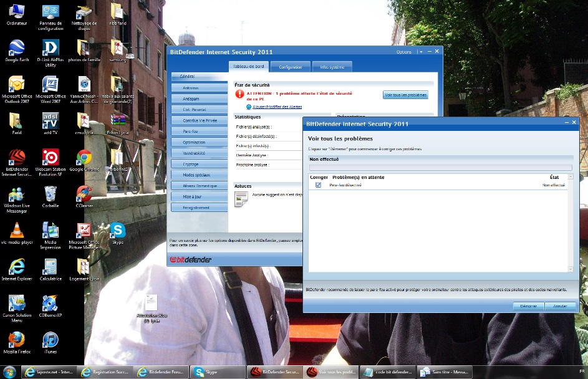Switch to the Configuration tab
The width and height of the screenshot is (588, 379).
click(x=290, y=67)
